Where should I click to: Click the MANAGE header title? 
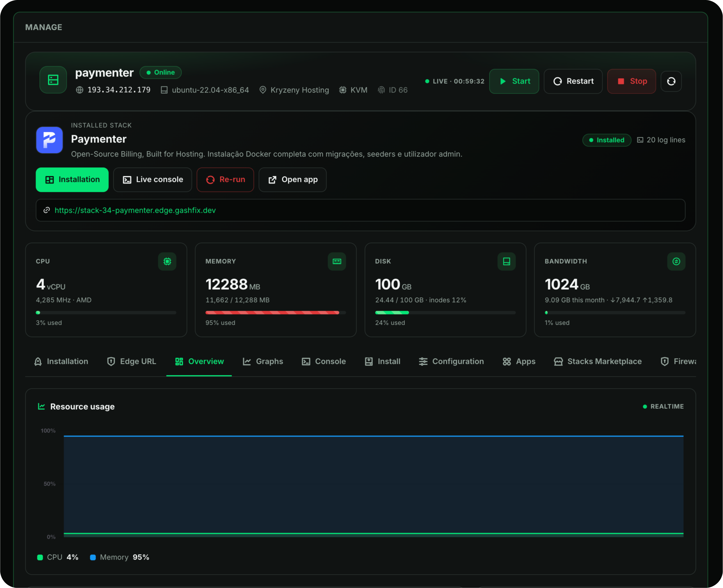click(x=44, y=27)
